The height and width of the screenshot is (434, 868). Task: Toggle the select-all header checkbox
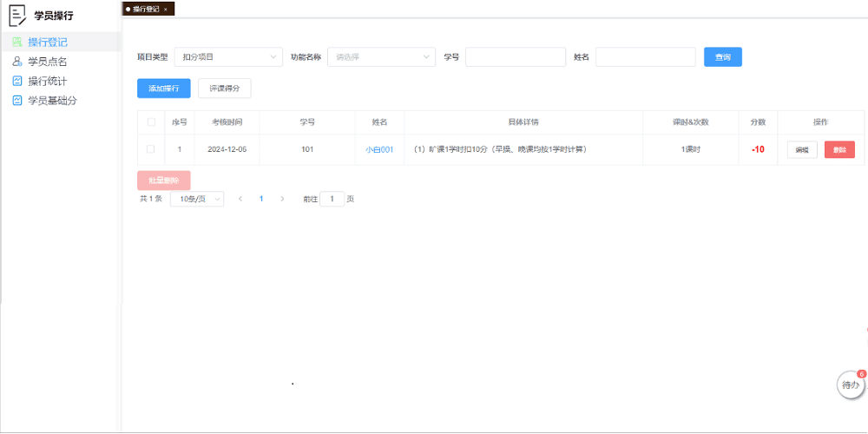pyautogui.click(x=151, y=122)
